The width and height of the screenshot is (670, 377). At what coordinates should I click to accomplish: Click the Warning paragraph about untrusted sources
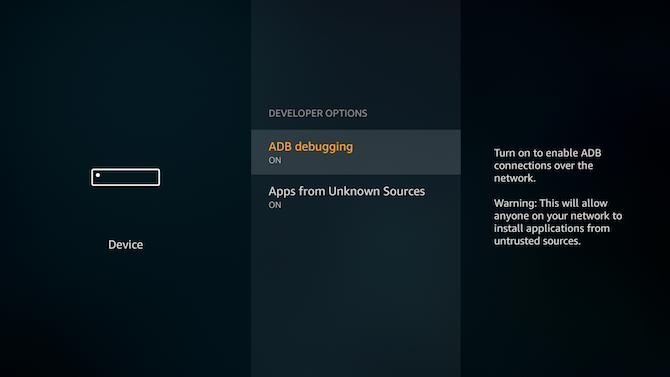point(558,222)
